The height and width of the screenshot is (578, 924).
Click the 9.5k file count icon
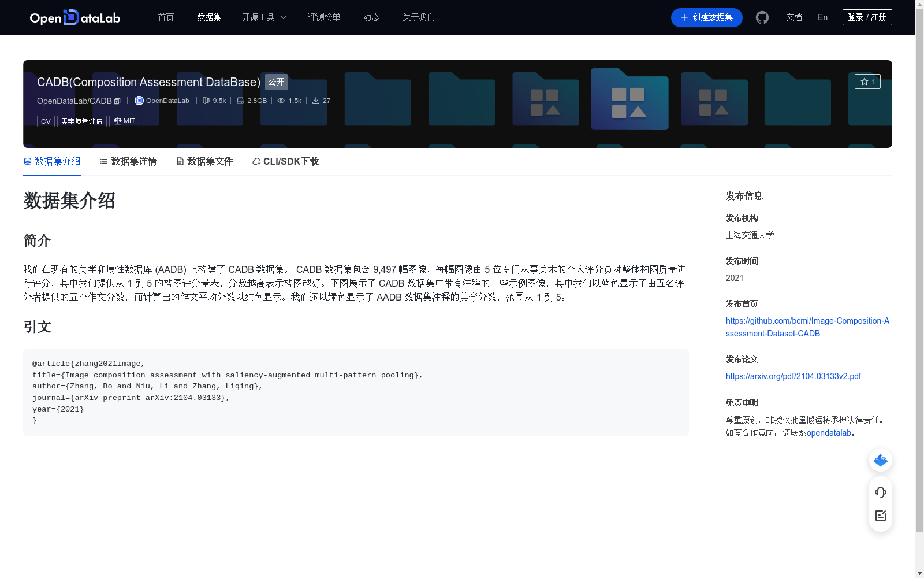pos(206,101)
